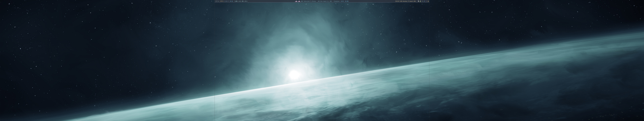Open the Steam tray icon
The image size is (644, 121).
pos(418,1)
